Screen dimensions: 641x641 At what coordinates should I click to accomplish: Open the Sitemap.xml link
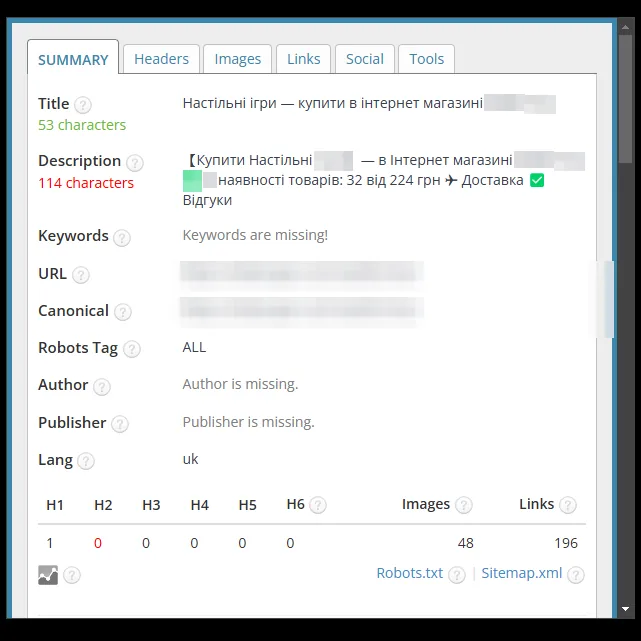coord(522,573)
